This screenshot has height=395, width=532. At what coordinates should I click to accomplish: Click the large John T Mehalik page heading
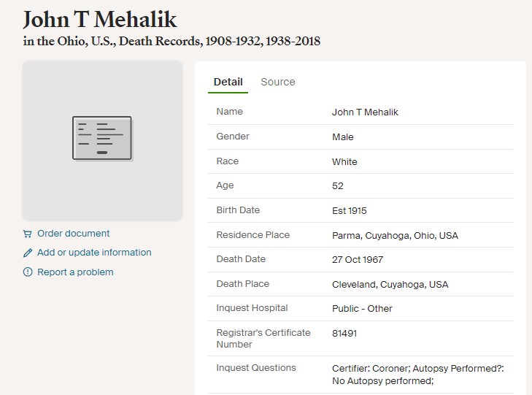click(100, 19)
